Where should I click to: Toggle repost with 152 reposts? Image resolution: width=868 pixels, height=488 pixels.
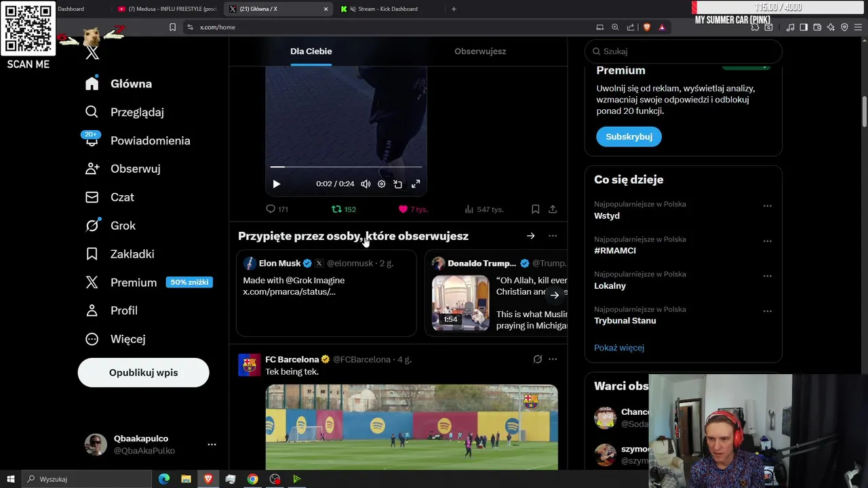click(344, 209)
